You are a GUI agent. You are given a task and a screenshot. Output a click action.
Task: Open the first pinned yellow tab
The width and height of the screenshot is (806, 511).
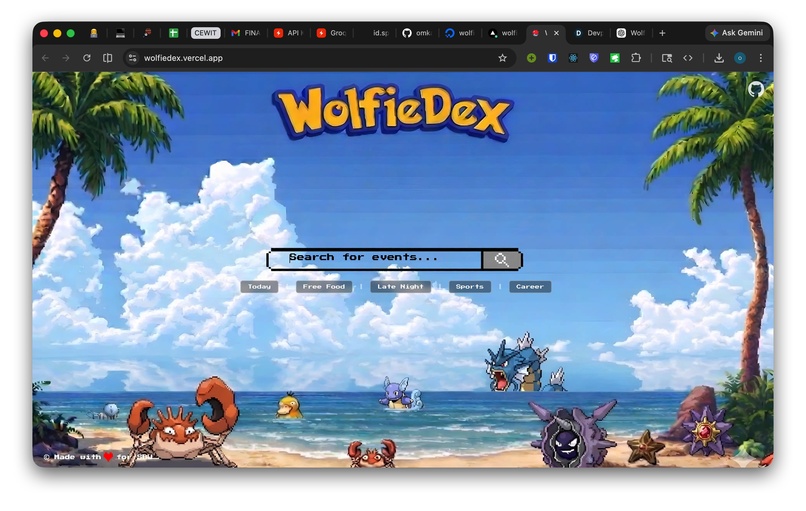click(x=94, y=33)
